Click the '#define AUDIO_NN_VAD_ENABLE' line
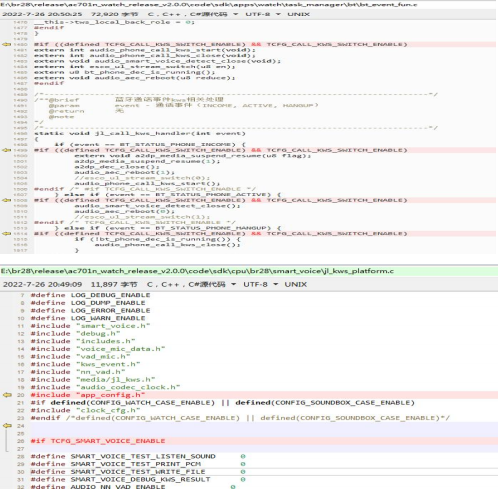The height and width of the screenshot is (489, 498). [x=133, y=487]
